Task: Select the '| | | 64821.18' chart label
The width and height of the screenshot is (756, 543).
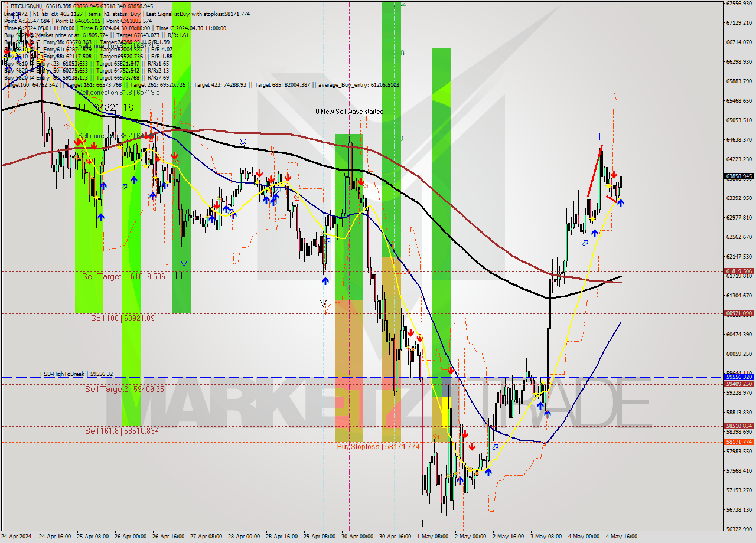Action: pyautogui.click(x=106, y=107)
